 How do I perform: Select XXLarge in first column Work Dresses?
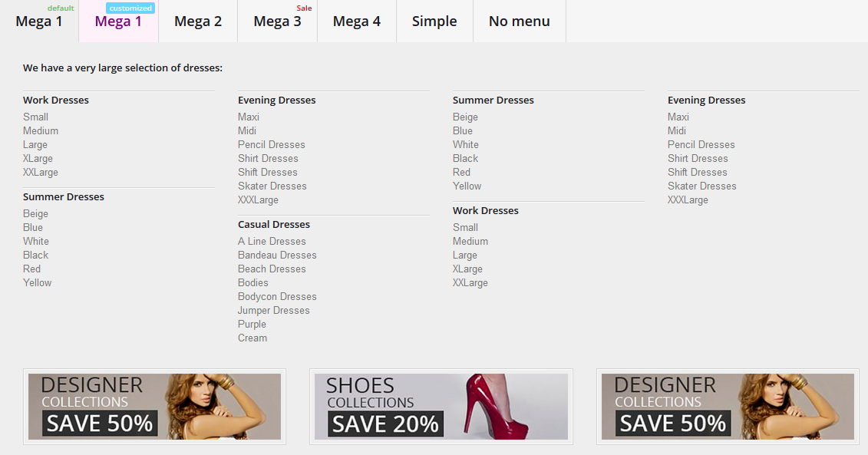tap(41, 172)
